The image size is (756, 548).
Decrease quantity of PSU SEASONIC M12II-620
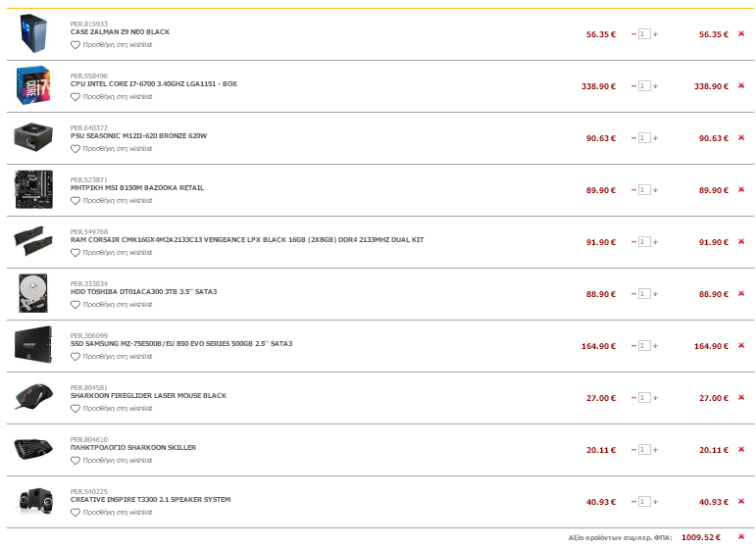click(633, 138)
